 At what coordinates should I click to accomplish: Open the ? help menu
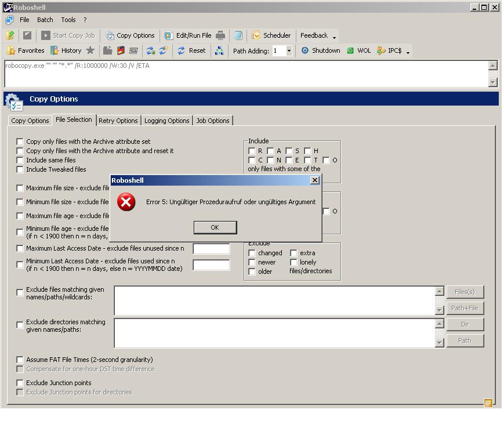[x=85, y=20]
